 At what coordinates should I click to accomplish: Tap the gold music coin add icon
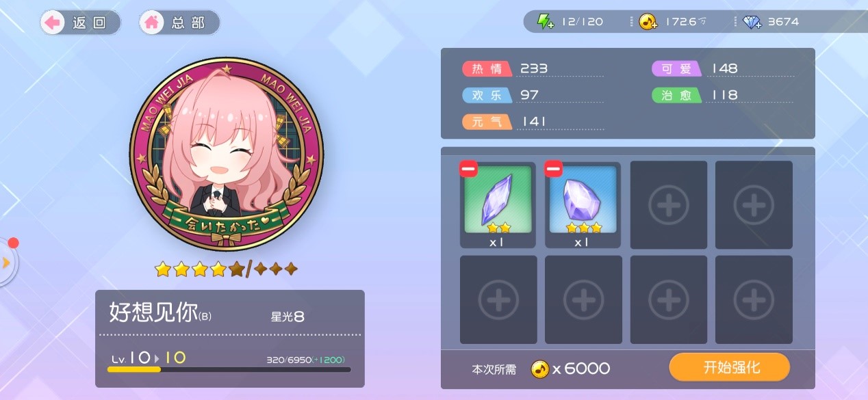tap(648, 22)
